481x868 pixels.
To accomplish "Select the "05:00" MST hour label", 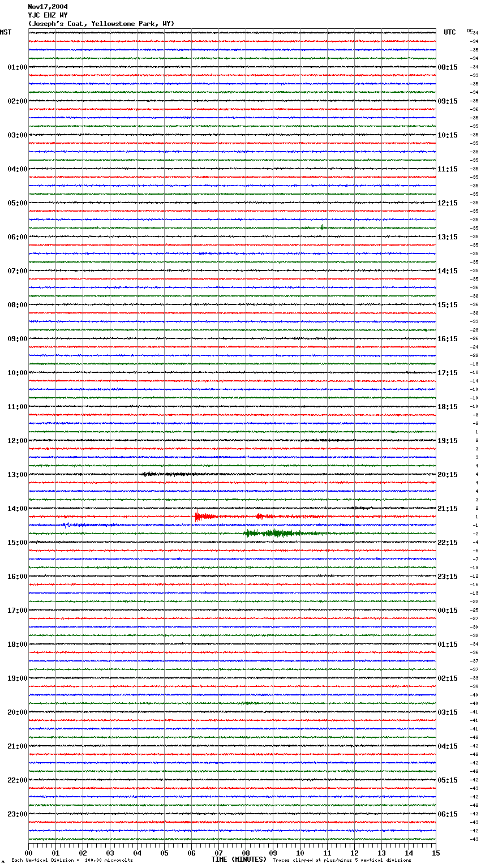I will pyautogui.click(x=18, y=203).
